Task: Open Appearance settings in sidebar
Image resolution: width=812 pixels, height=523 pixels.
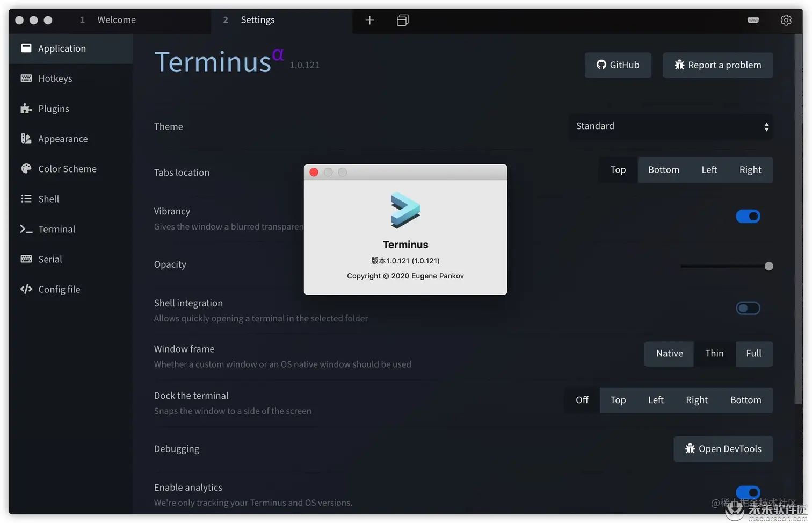Action: click(x=70, y=139)
